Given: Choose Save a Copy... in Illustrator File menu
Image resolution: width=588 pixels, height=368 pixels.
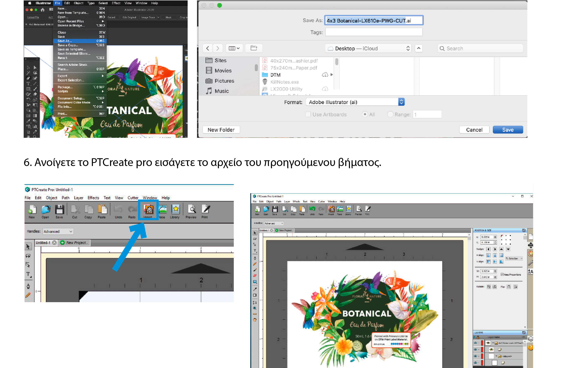Looking at the screenshot, I should click(x=80, y=45).
